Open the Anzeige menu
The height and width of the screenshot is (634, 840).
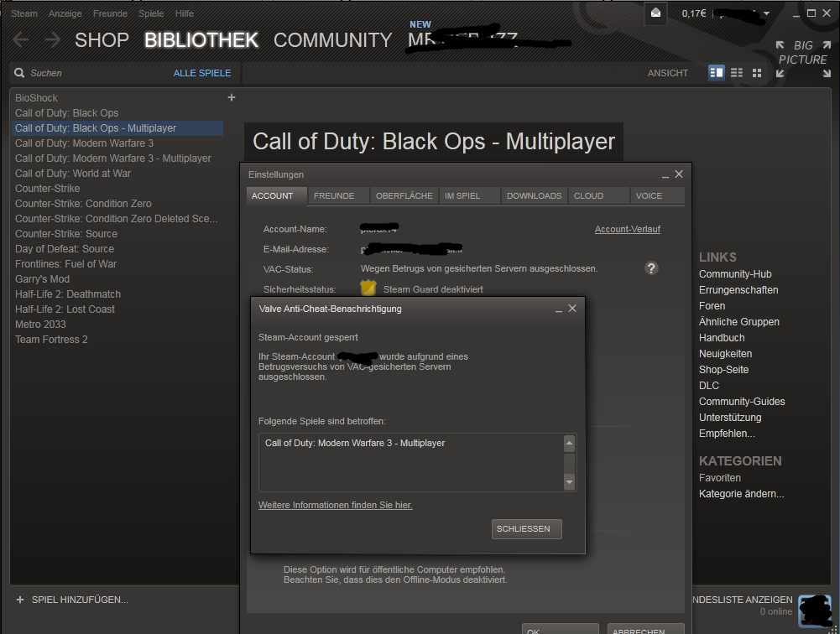(65, 13)
